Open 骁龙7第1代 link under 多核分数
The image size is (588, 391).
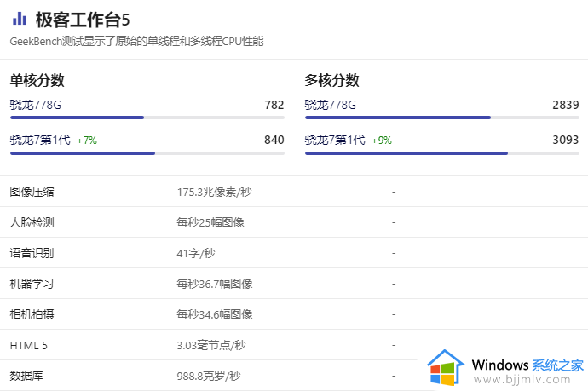point(335,140)
